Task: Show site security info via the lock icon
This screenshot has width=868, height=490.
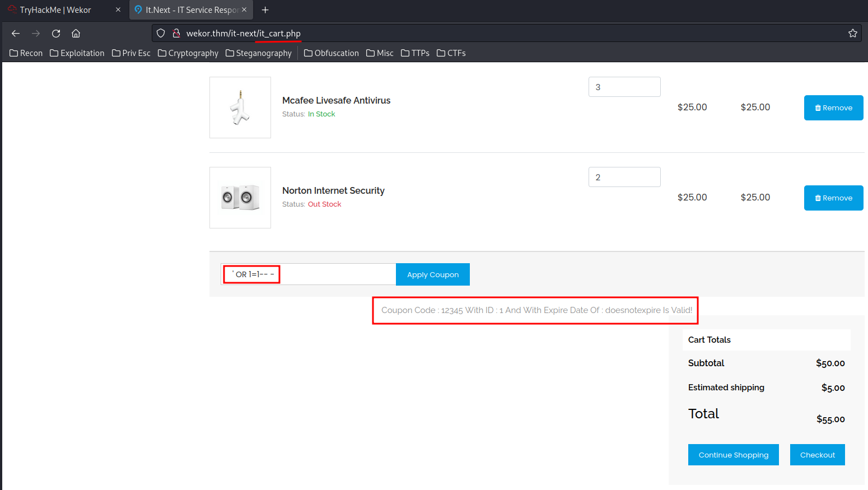Action: tap(176, 34)
